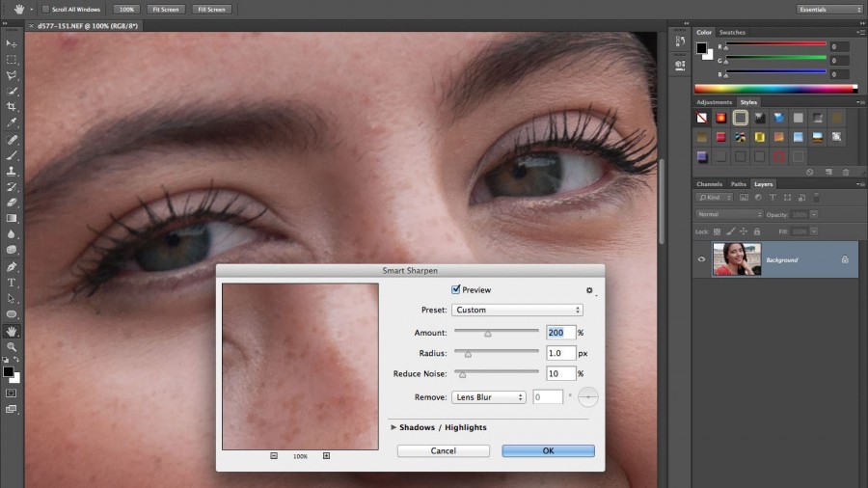
Task: Select the Polygonal Lasso tool
Action: [11, 74]
